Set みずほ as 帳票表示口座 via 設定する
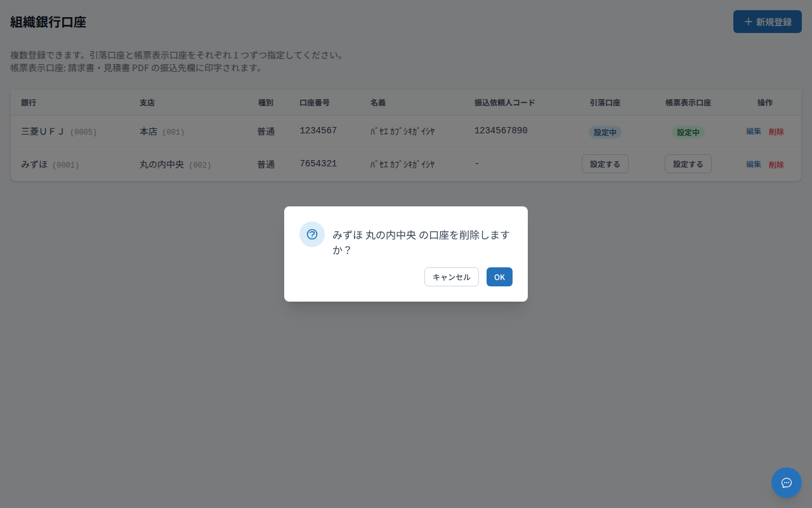The height and width of the screenshot is (508, 812). 688,164
